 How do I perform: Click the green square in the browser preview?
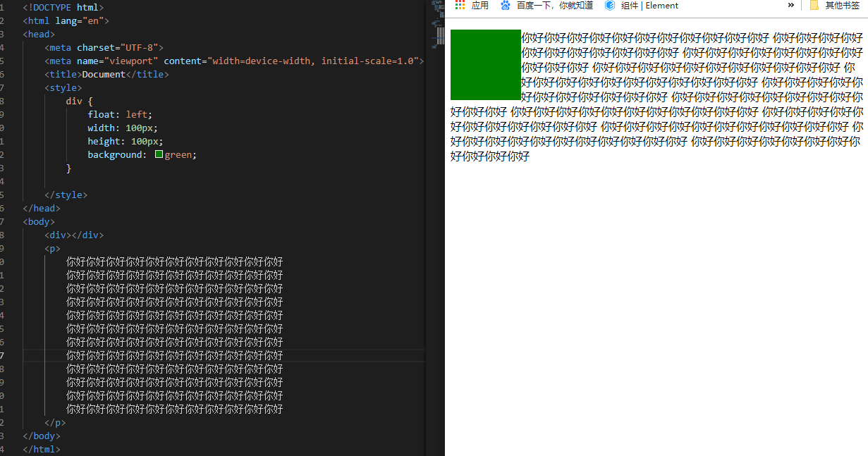[x=485, y=65]
